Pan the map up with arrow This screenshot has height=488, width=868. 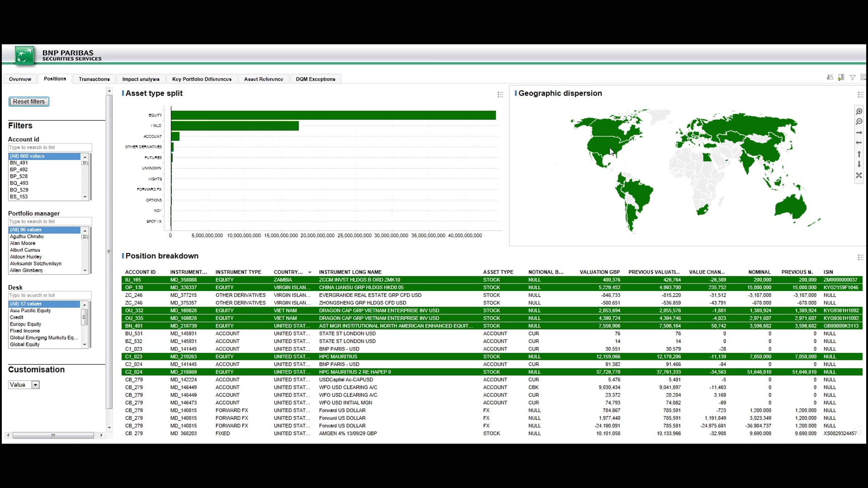click(859, 154)
